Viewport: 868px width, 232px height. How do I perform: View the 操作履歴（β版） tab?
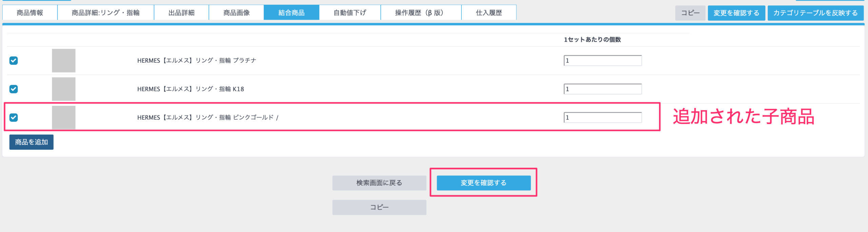(x=421, y=13)
